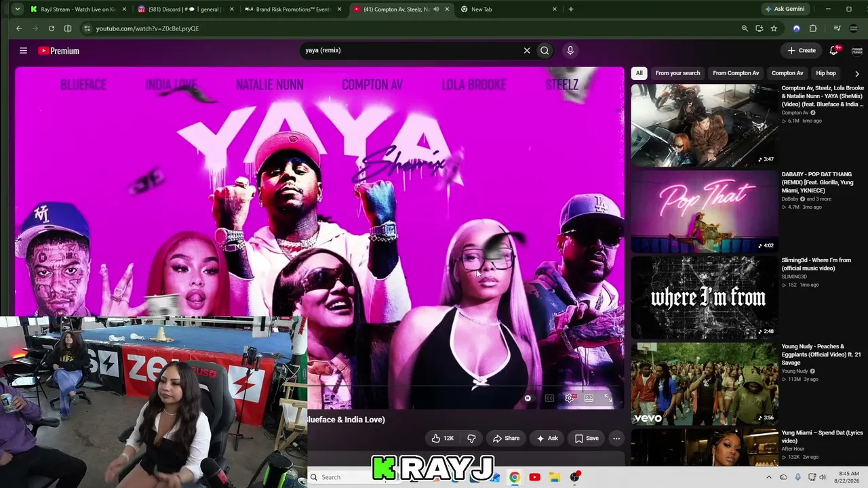
Task: Select the All filter chip
Action: pos(639,73)
